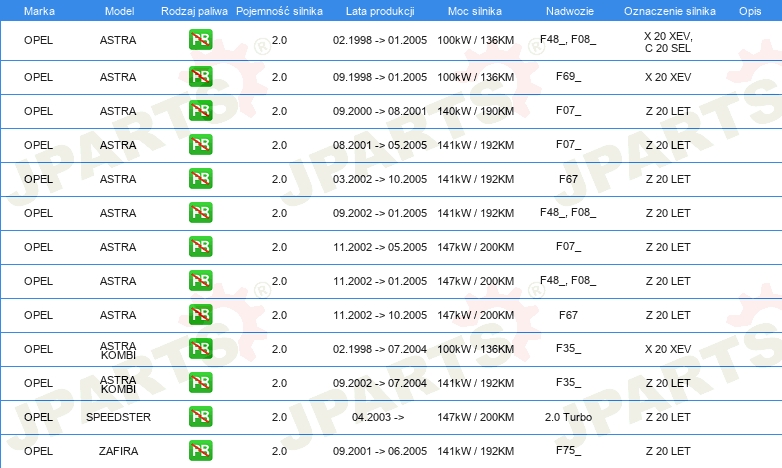Select ASTRA KOMBI in the X 20 XEV row
Screen dimensions: 782x468
(118, 350)
